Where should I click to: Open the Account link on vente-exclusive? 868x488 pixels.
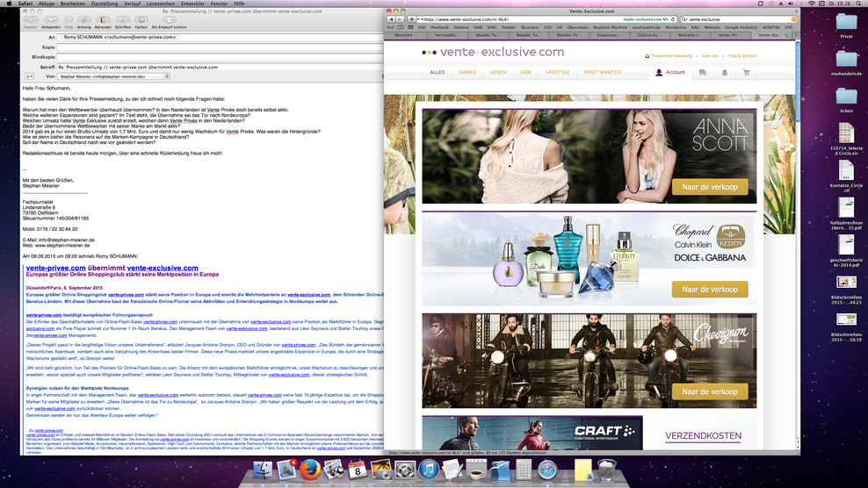[x=670, y=73]
